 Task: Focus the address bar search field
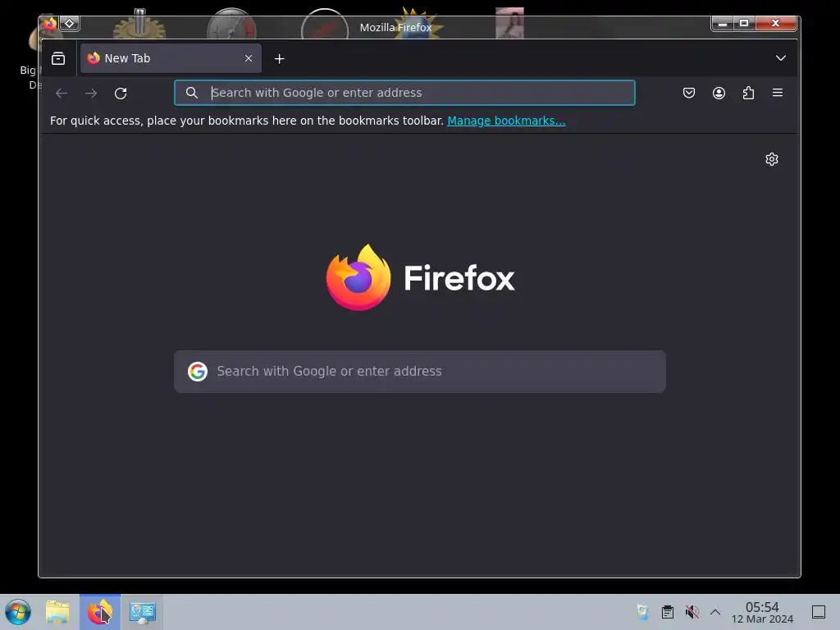[404, 93]
